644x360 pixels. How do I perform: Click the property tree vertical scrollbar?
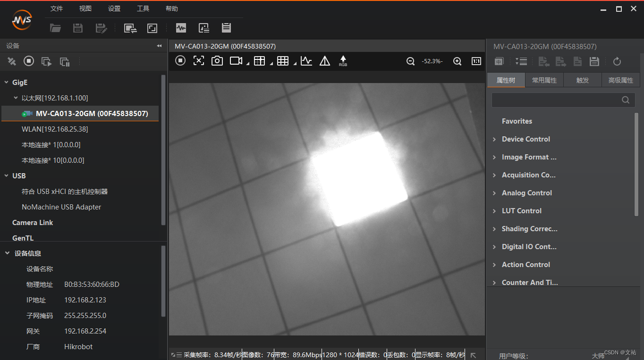[x=636, y=164]
